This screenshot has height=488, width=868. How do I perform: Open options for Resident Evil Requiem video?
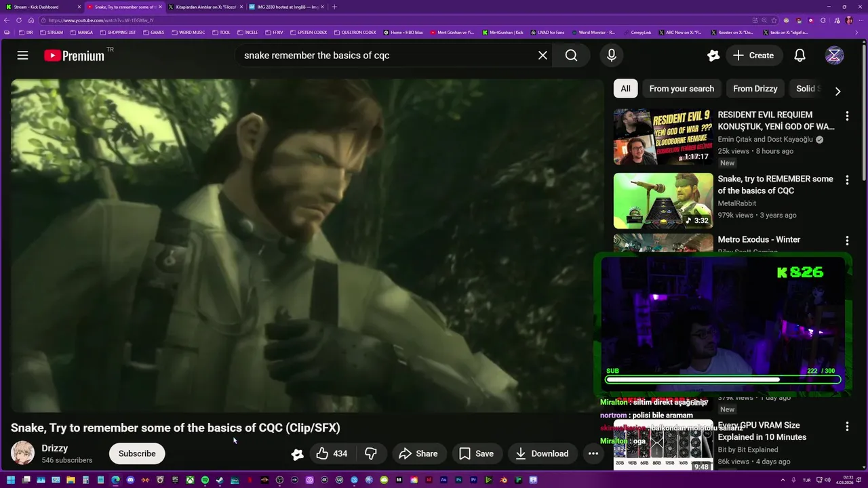tap(847, 116)
